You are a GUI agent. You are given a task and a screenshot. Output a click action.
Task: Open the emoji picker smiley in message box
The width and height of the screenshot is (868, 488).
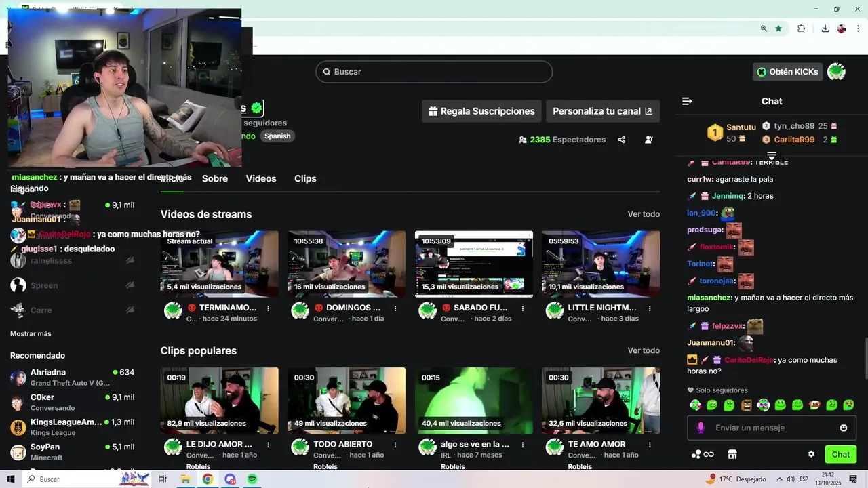[x=844, y=428]
